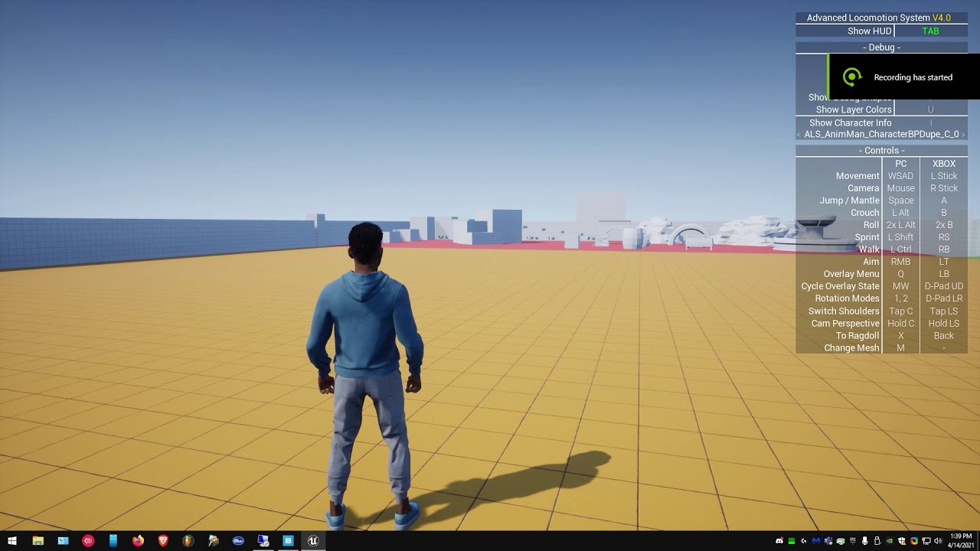
Task: Click the RMB aim key binding
Action: 901,262
